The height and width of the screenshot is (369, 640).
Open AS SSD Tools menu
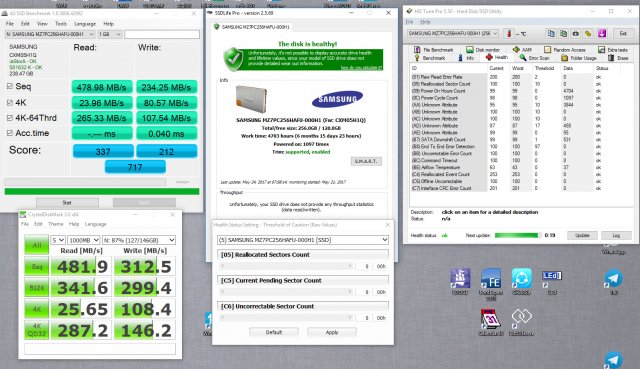pos(61,24)
